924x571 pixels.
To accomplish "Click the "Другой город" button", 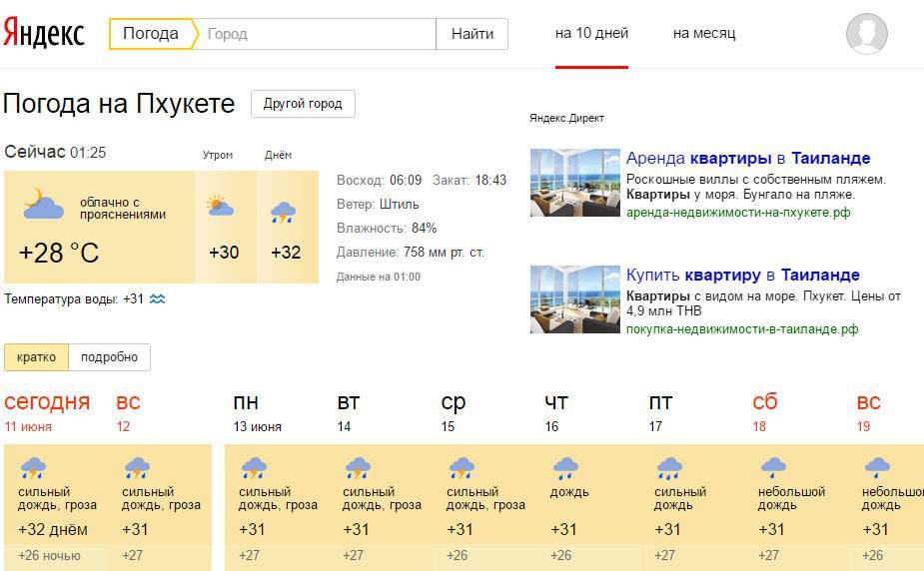I will (x=303, y=104).
